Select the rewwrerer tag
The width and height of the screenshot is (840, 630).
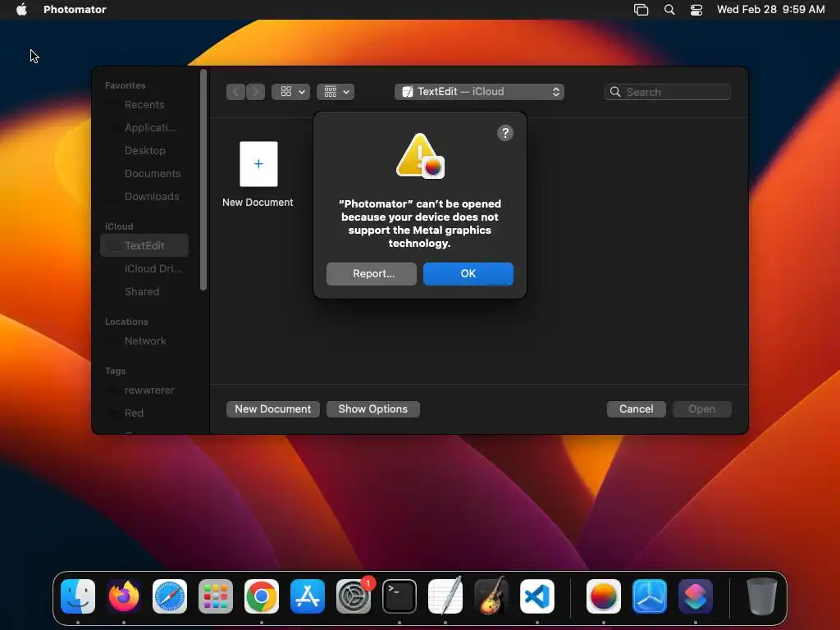click(x=144, y=390)
